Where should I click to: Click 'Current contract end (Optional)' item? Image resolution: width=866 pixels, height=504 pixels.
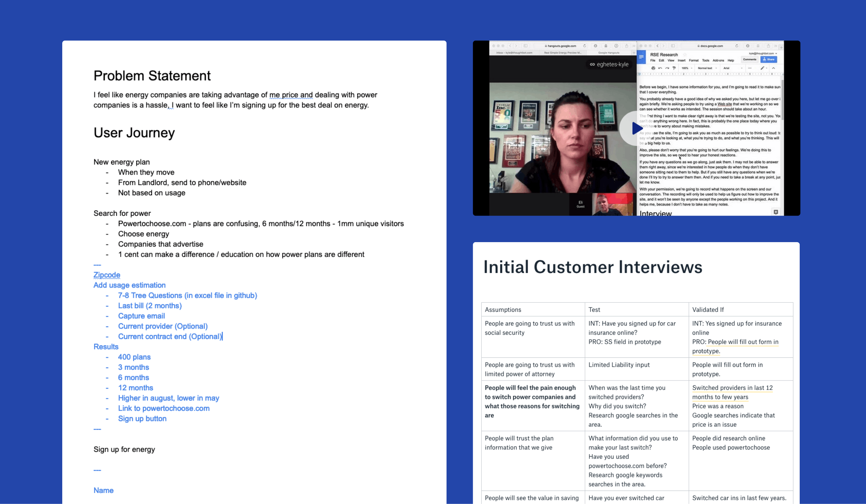(x=170, y=337)
